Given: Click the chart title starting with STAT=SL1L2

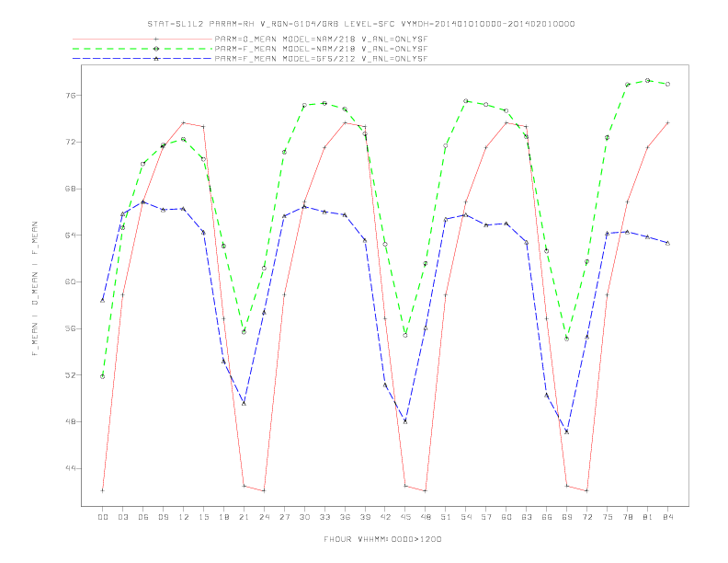Looking at the screenshot, I should 360,24.
